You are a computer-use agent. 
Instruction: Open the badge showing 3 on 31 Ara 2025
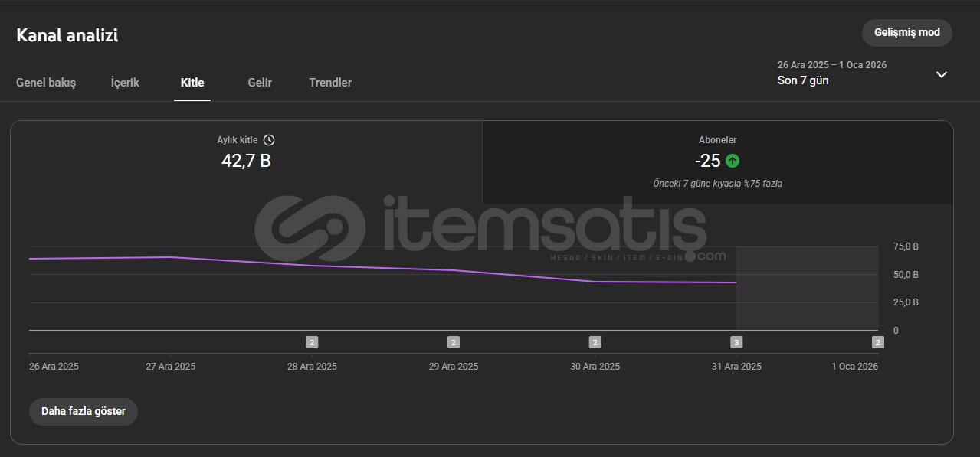pyautogui.click(x=736, y=342)
